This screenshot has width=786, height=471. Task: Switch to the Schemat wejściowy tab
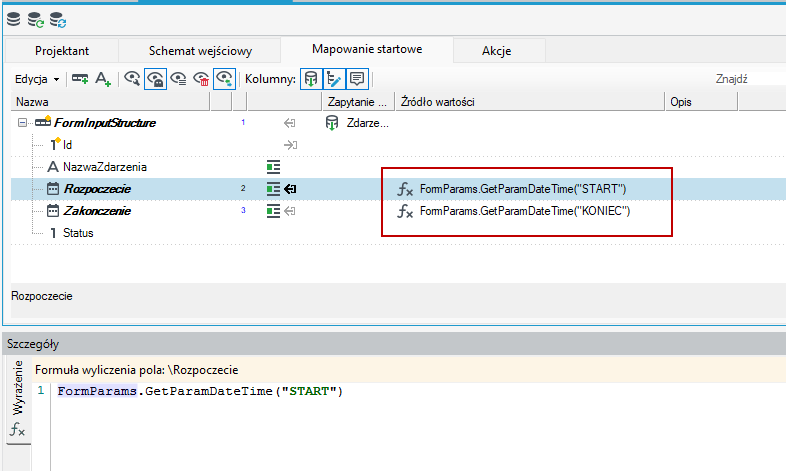tap(200, 51)
